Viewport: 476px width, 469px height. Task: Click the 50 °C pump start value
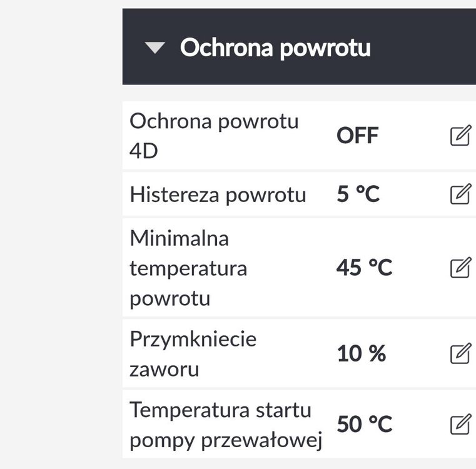click(x=364, y=425)
